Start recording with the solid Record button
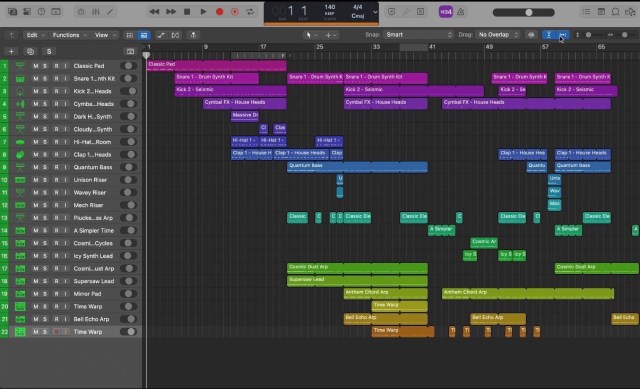The width and height of the screenshot is (640, 389). tap(220, 12)
